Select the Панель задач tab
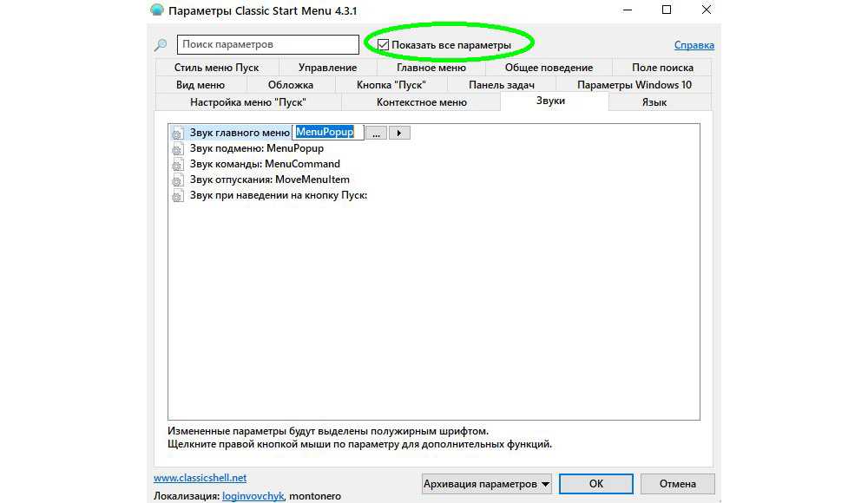Viewport: 868px width, 503px height. point(501,85)
